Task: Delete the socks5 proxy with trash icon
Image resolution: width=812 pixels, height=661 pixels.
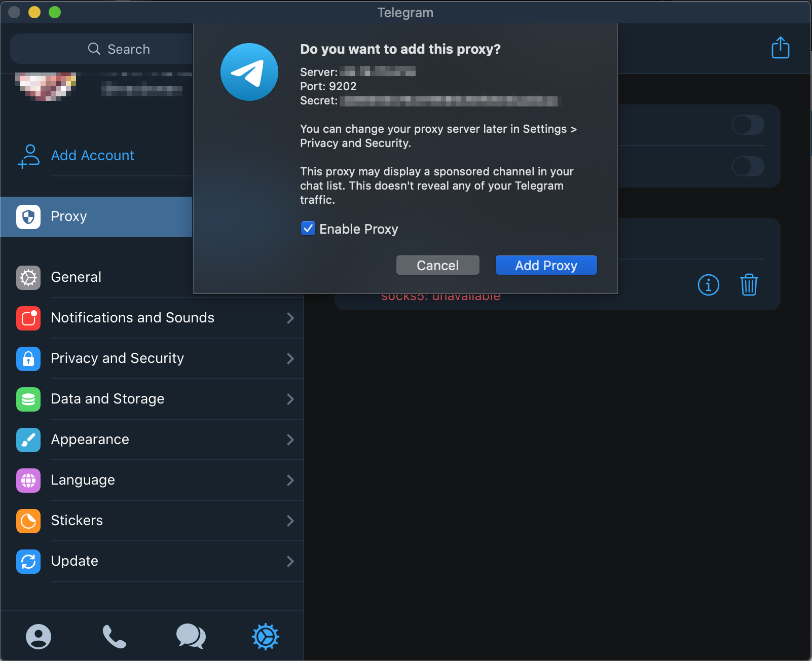Action: tap(749, 284)
